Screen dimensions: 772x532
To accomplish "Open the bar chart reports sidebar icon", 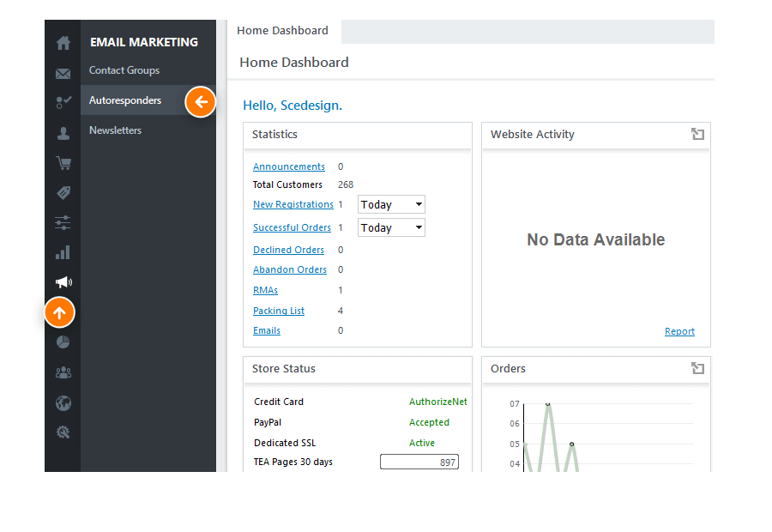I will coord(63,252).
